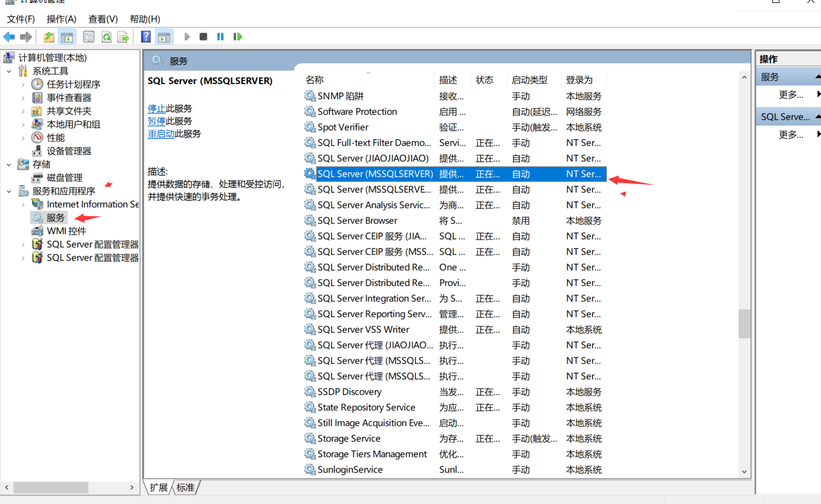The height and width of the screenshot is (504, 821).
Task: Toggle the Show/Hide action pane icon
Action: click(164, 37)
